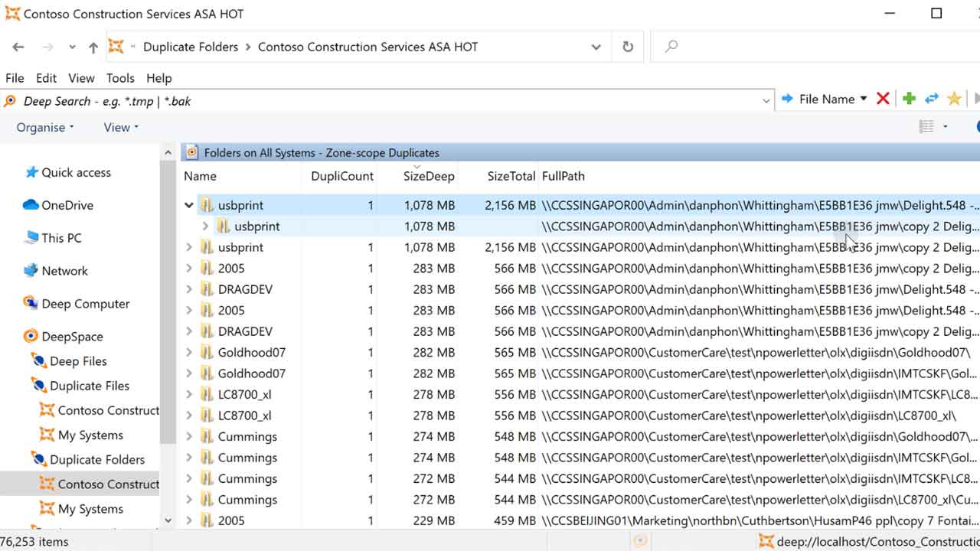Click the '76,253 items' status text
The width and height of the screenshot is (980, 551).
[34, 542]
